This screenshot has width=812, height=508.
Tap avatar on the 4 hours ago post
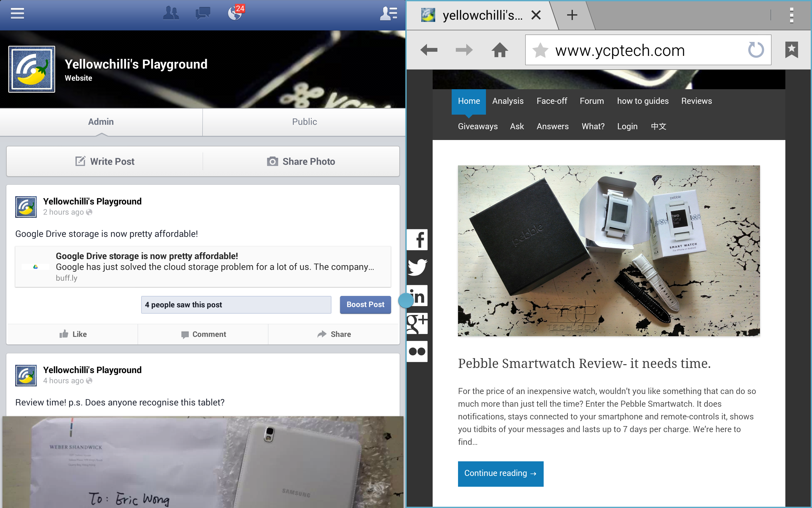[x=26, y=376]
